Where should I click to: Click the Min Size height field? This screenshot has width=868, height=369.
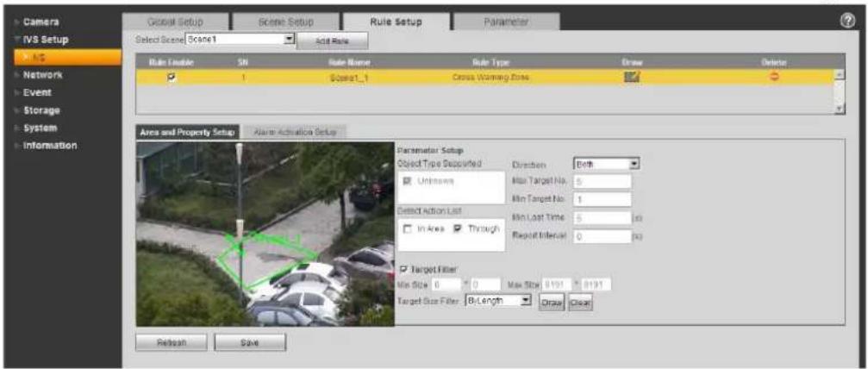pyautogui.click(x=485, y=285)
